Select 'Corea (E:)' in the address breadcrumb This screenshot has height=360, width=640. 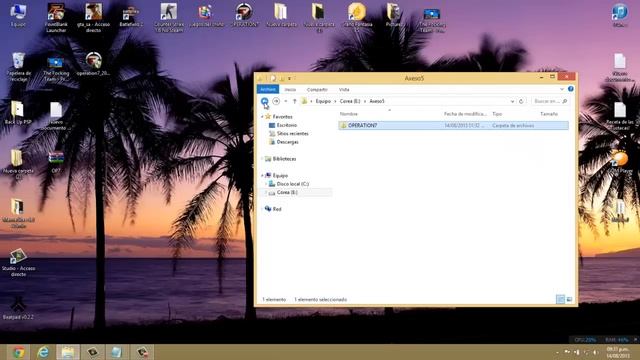click(x=350, y=101)
